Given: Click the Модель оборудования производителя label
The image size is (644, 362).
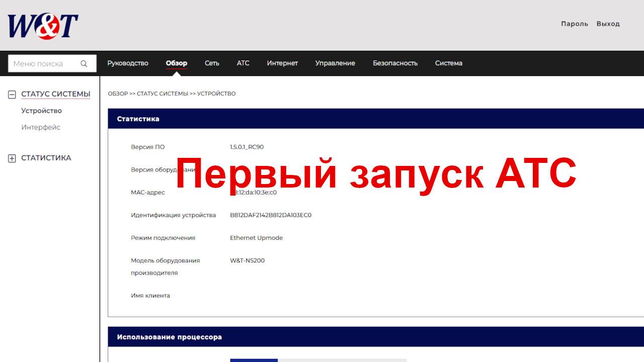Looking at the screenshot, I should click(165, 266).
